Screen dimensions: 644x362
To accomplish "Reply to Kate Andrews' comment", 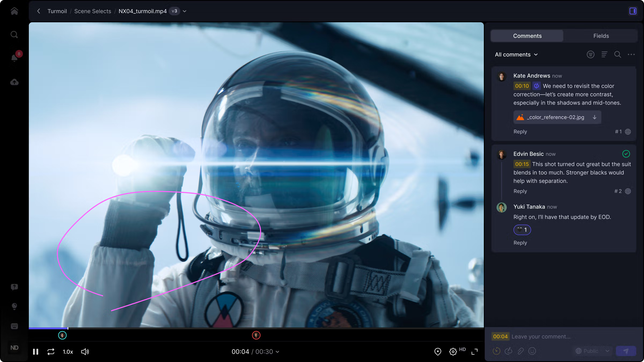I will pos(520,132).
